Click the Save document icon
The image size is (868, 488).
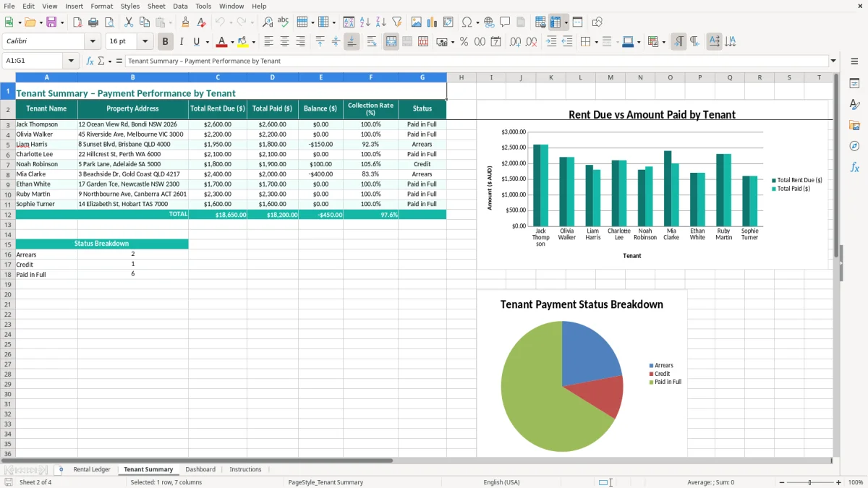[51, 22]
